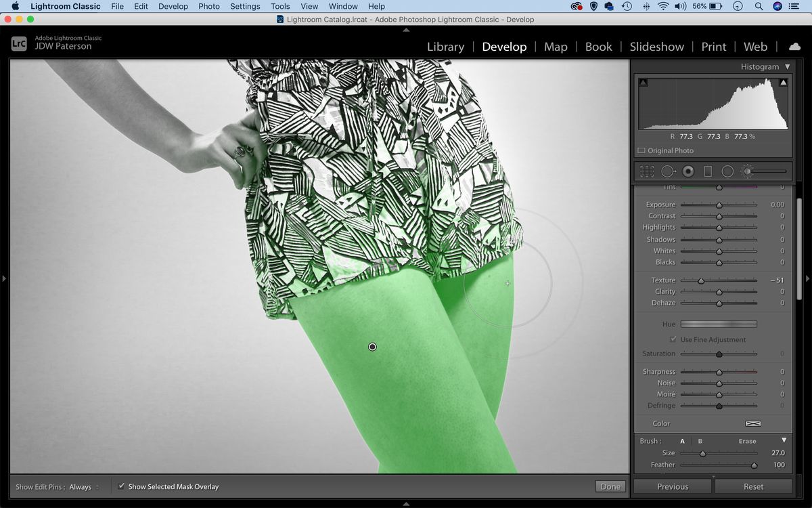Open the Photo menu in the menu bar
The width and height of the screenshot is (812, 508).
click(209, 6)
